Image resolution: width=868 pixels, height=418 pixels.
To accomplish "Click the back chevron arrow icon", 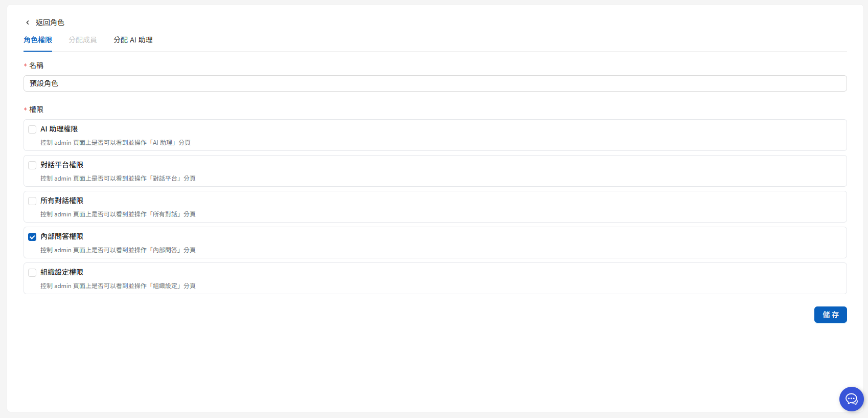I will click(28, 23).
